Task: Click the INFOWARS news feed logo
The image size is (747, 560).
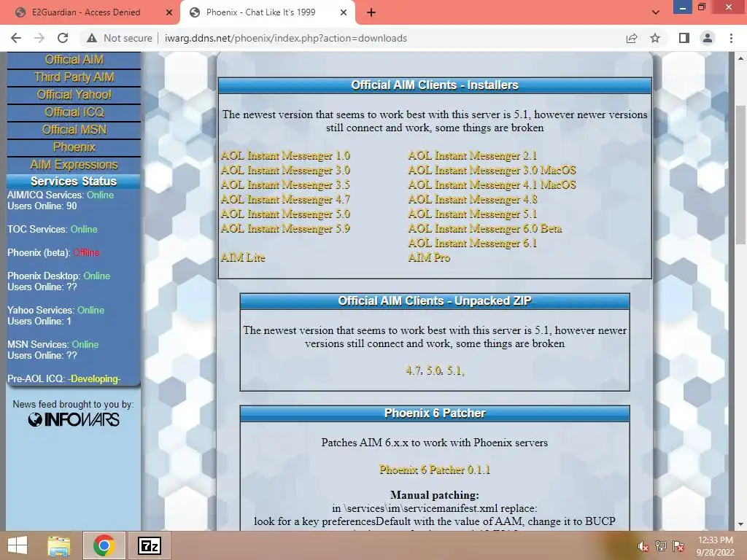Action: (74, 419)
